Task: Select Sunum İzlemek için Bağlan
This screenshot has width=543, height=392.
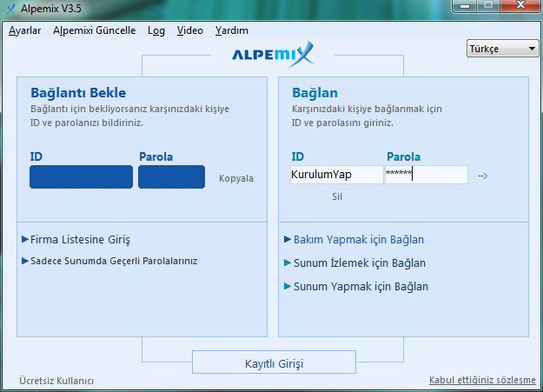Action: [355, 263]
